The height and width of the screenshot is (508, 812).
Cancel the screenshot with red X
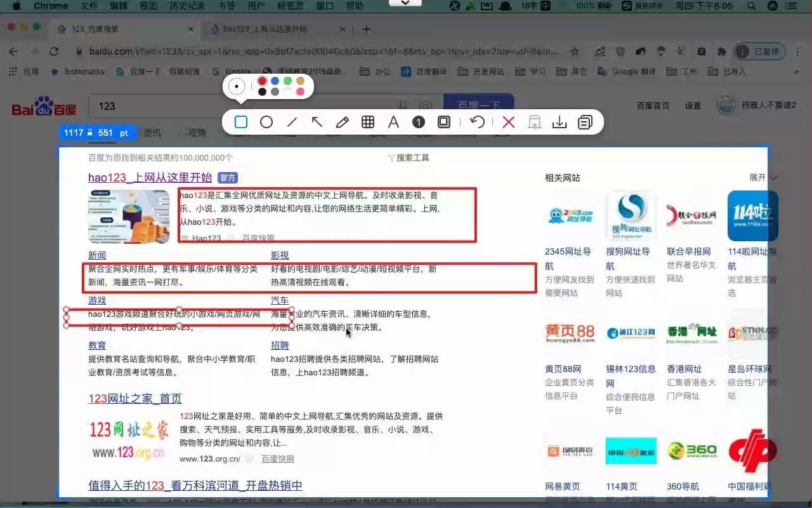coord(508,122)
